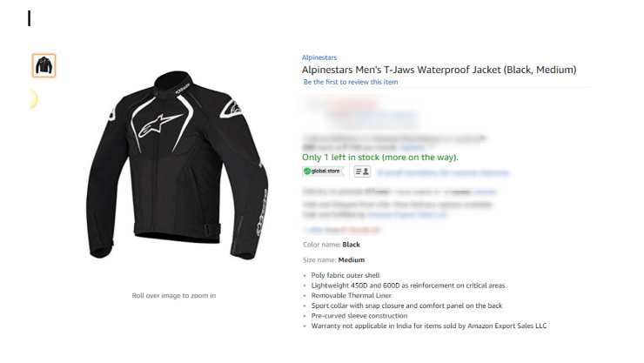Open "Be the first to review this item"
The height and width of the screenshot is (363, 644).
pyautogui.click(x=351, y=82)
